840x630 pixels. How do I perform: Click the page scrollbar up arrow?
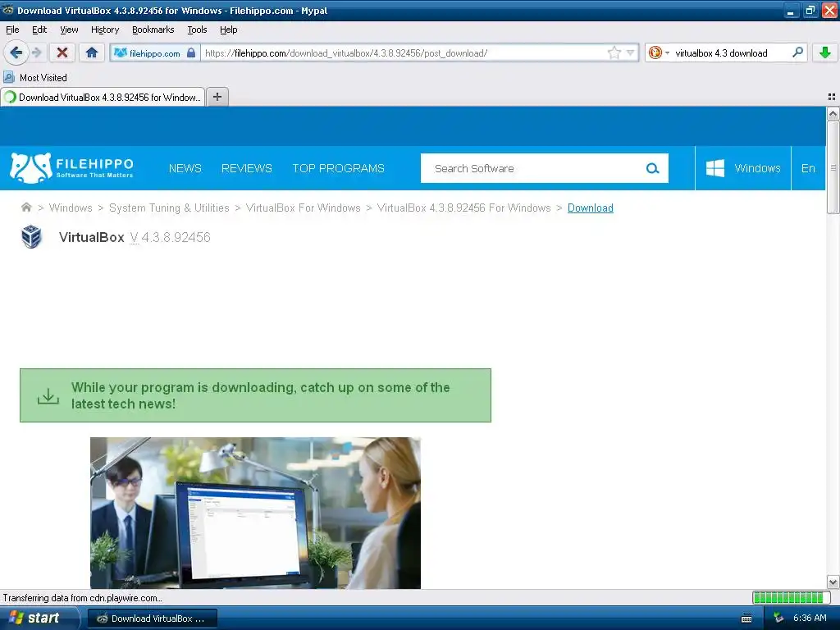833,113
